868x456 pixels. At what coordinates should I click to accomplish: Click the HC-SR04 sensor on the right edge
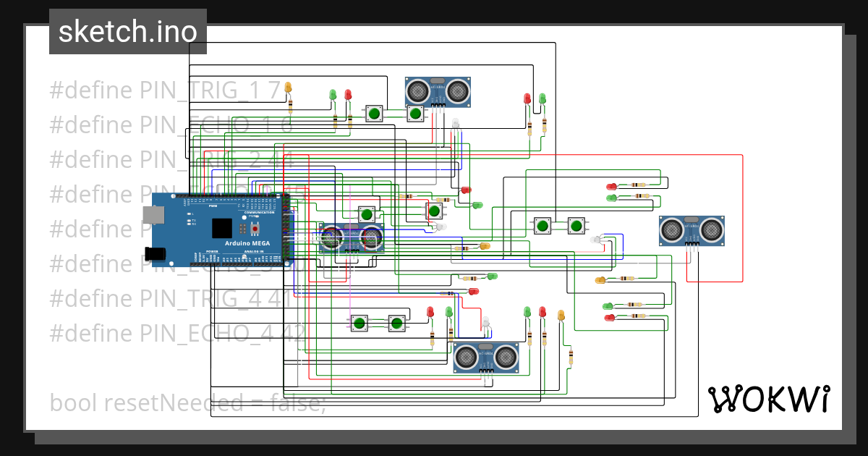[x=691, y=230]
